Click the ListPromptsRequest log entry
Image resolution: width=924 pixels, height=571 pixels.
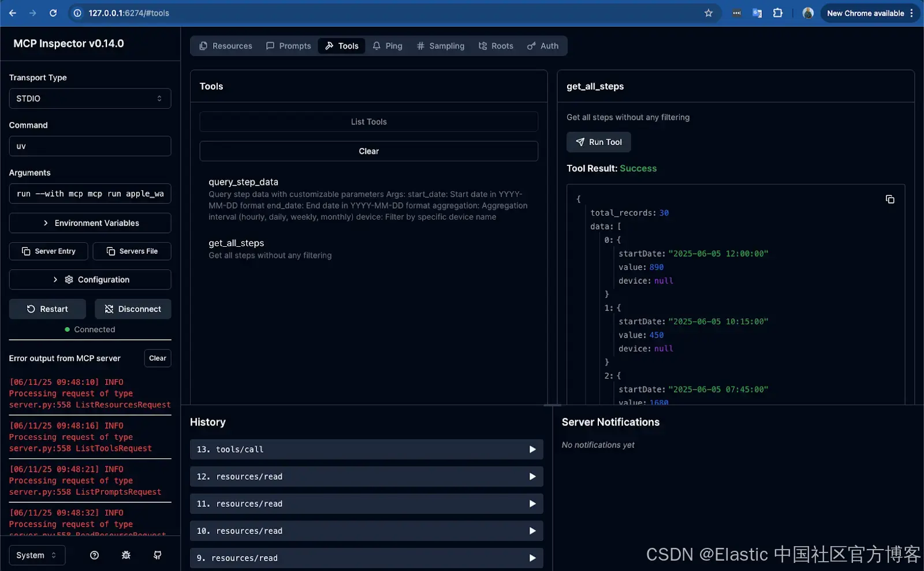coord(90,480)
